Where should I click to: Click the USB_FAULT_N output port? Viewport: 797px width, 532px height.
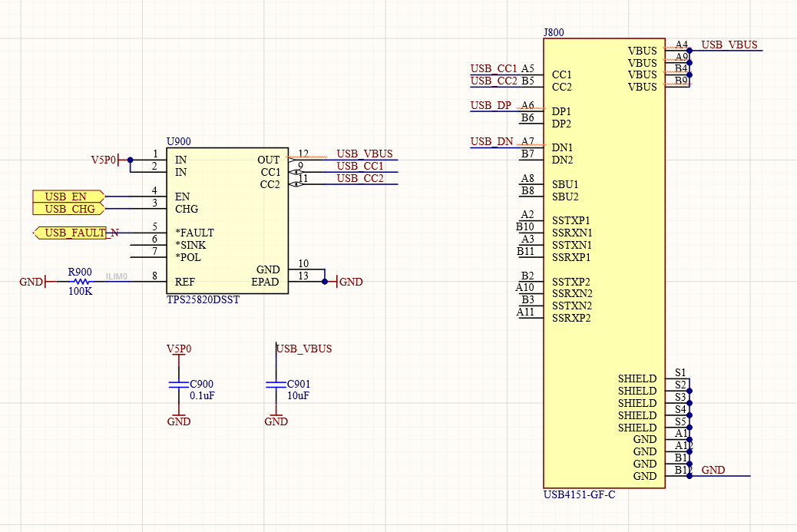[70, 233]
